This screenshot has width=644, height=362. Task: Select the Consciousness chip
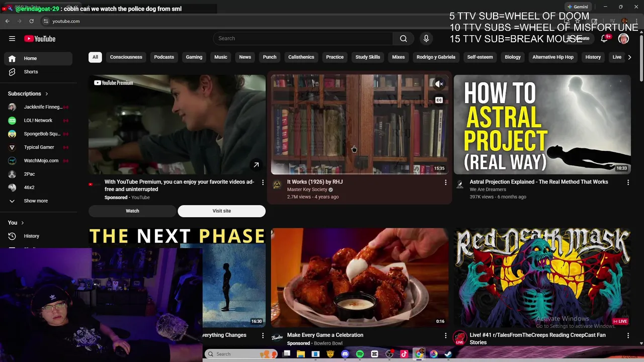(x=126, y=57)
